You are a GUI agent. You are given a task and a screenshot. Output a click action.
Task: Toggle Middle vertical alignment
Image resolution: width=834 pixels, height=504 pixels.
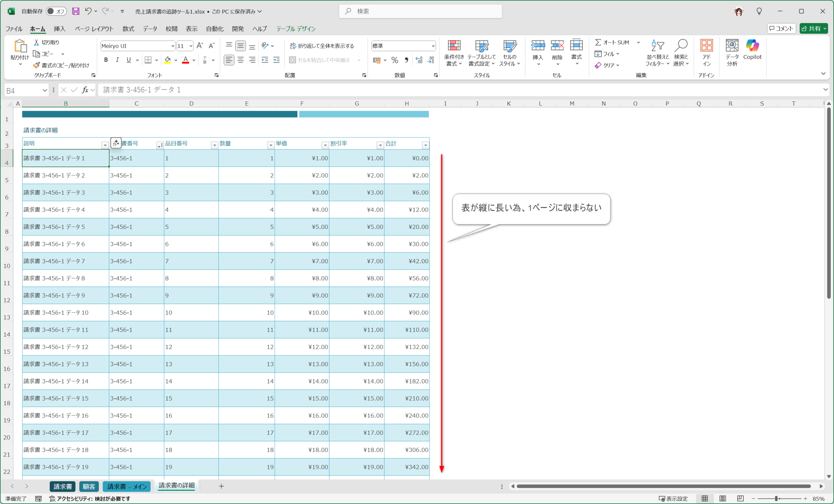tap(241, 45)
